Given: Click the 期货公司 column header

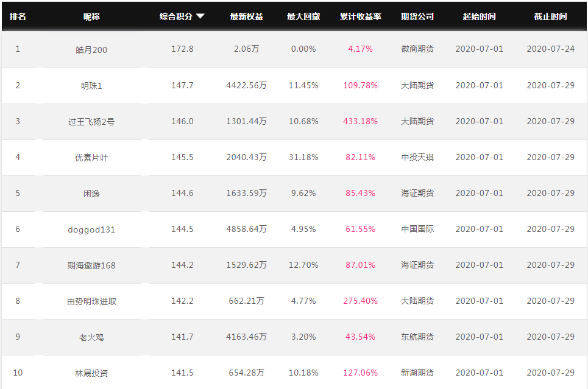Looking at the screenshot, I should point(417,16).
